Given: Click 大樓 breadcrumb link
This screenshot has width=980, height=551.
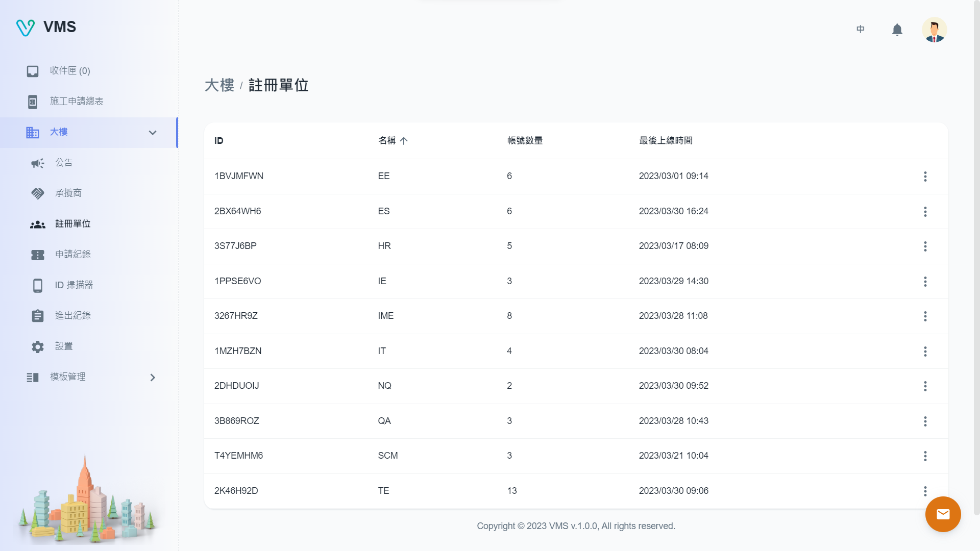Looking at the screenshot, I should (x=219, y=85).
